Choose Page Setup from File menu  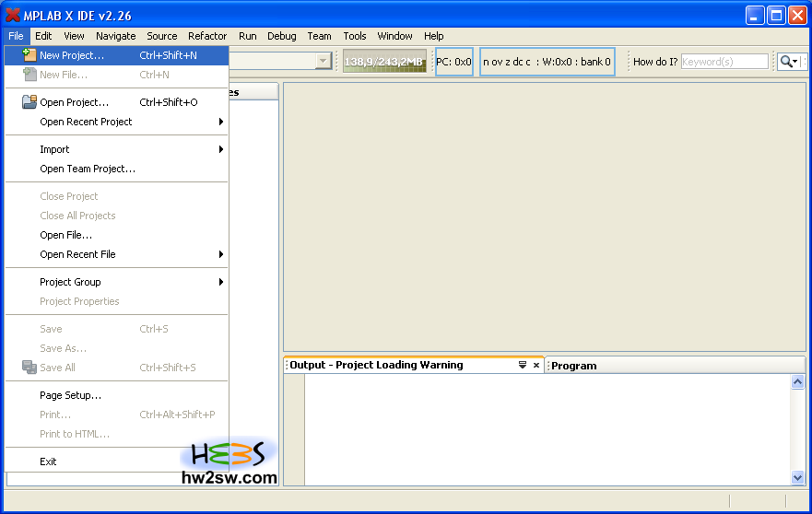[117, 395]
